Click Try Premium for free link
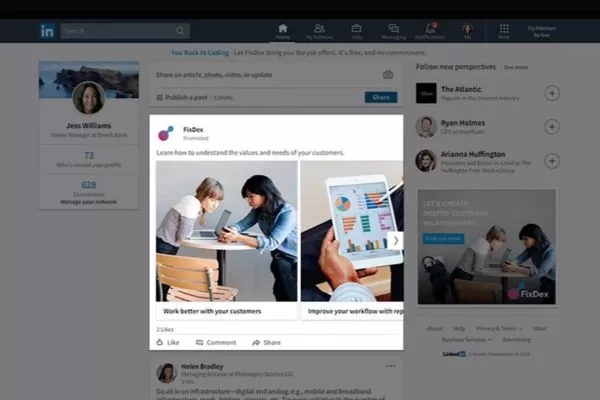The width and height of the screenshot is (600, 400). pos(541,31)
